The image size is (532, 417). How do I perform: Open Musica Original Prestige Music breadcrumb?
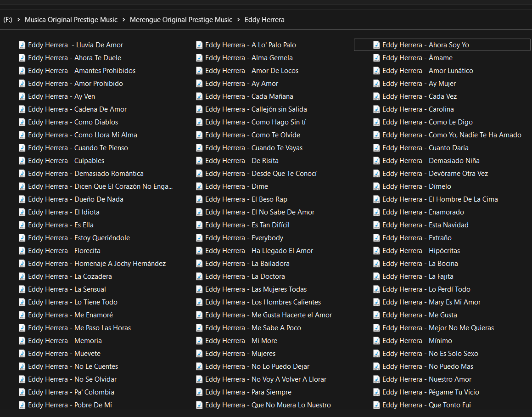coord(71,20)
